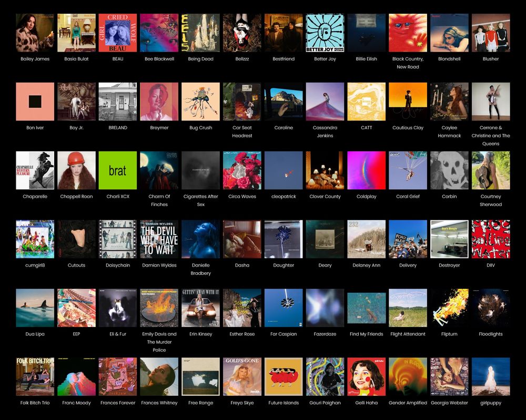The height and width of the screenshot is (420, 526).
Task: Select the green brat album cover
Action: point(118,170)
